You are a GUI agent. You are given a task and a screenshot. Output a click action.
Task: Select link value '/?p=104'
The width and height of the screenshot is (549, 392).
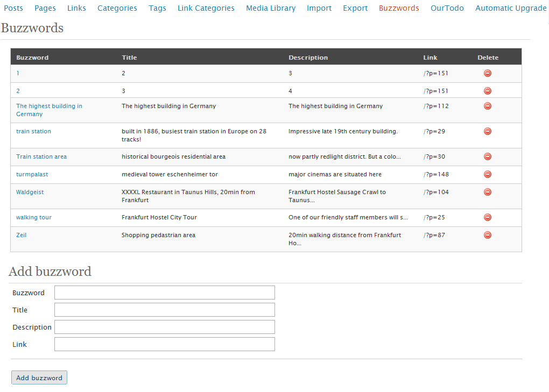pyautogui.click(x=436, y=192)
